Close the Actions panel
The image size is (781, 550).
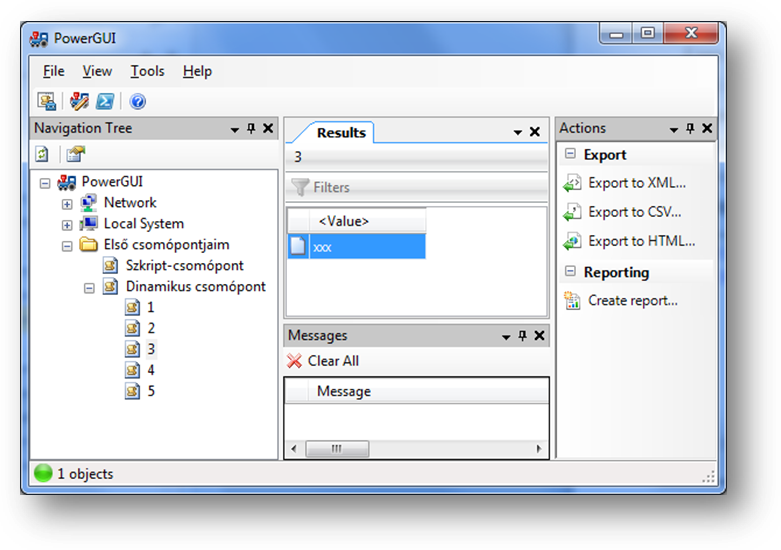[x=707, y=129]
